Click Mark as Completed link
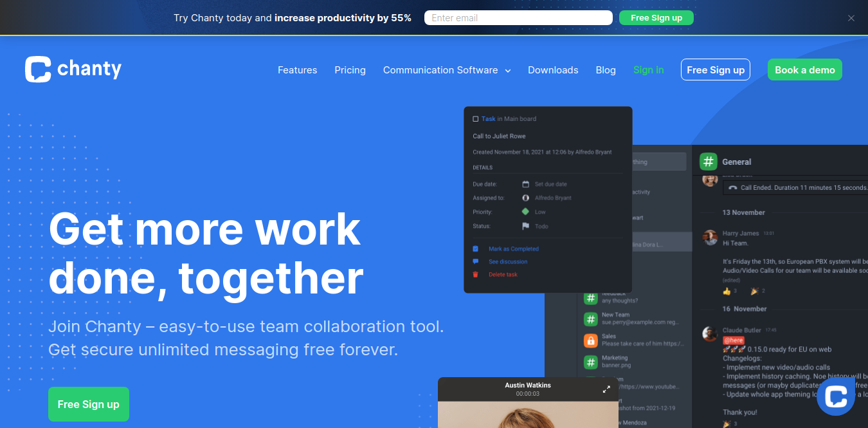Viewport: 868px width, 428px height. point(514,248)
